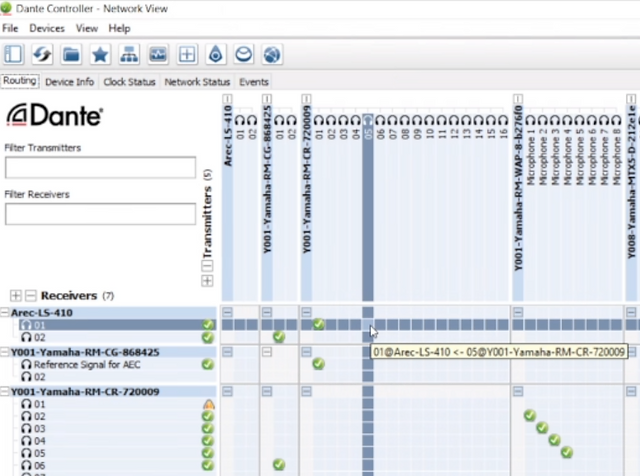This screenshot has height=476, width=640.
Task: Select channel 02 under Yamaha-RM-CG-868425
Action: 118,377
